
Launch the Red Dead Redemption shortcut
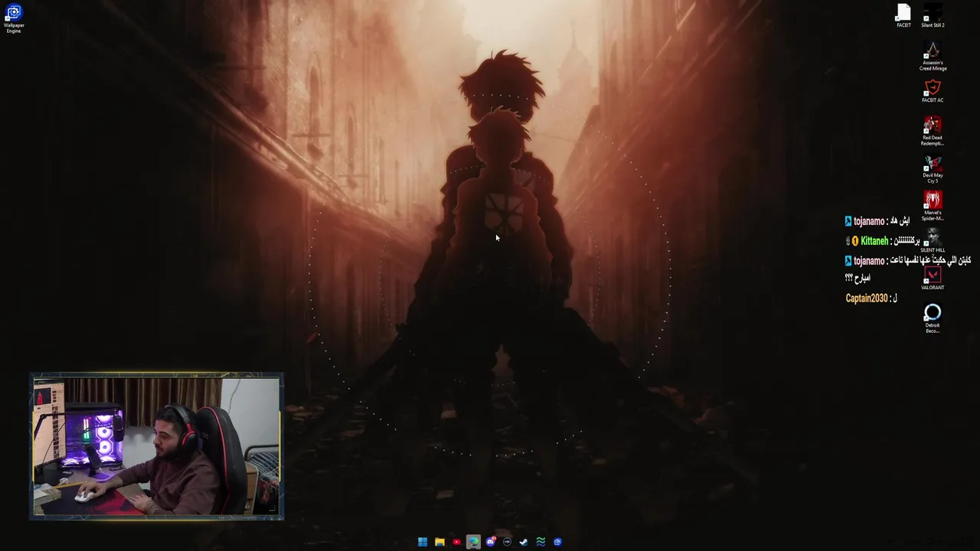(933, 131)
